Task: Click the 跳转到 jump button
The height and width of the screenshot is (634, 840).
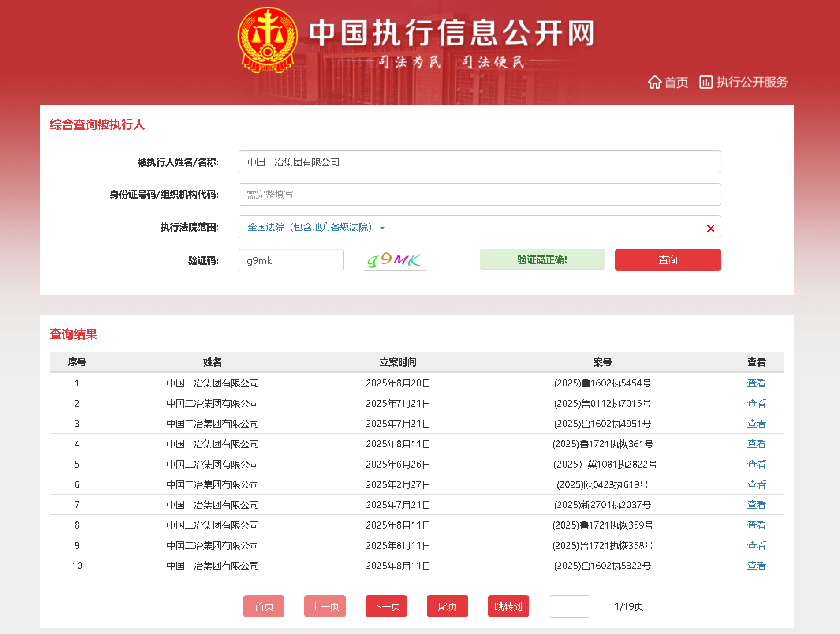Action: [508, 606]
